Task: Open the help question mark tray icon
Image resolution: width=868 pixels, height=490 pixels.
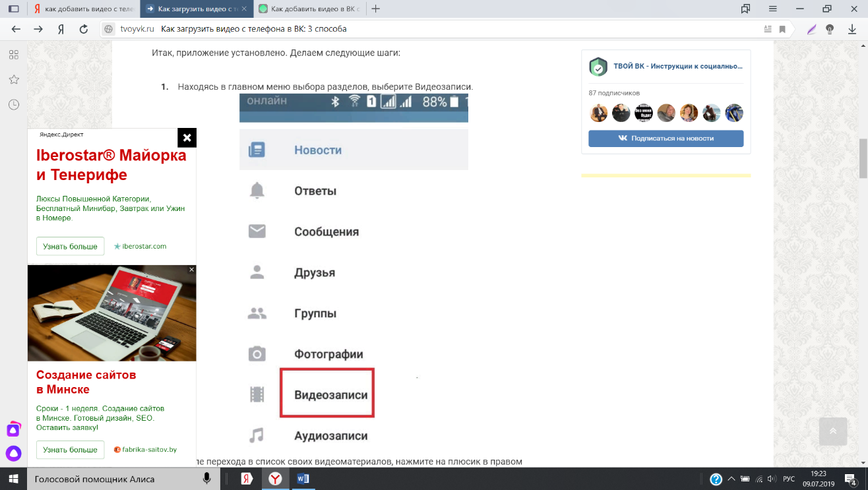Action: click(716, 479)
